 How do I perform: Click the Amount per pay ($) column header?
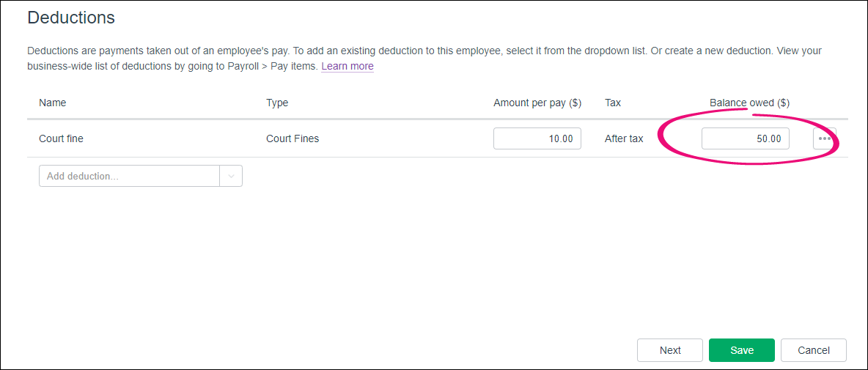[537, 103]
